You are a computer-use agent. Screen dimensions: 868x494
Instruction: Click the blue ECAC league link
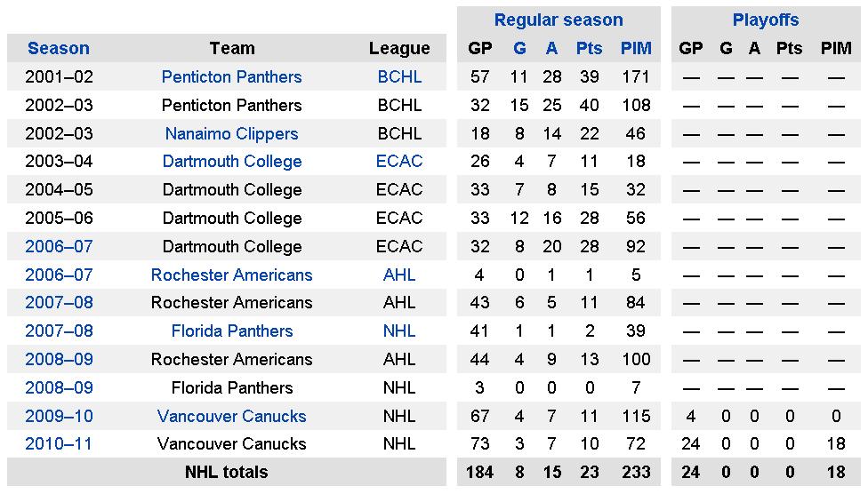[399, 161]
